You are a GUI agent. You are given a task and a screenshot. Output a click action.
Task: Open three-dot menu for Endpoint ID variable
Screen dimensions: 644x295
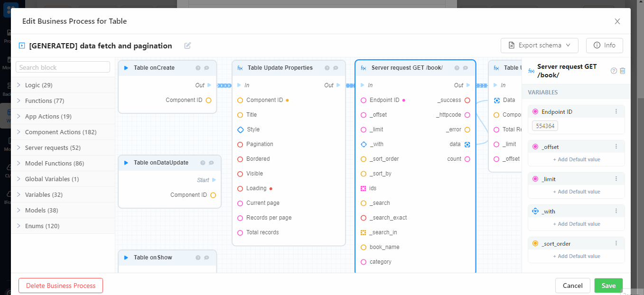pyautogui.click(x=616, y=111)
